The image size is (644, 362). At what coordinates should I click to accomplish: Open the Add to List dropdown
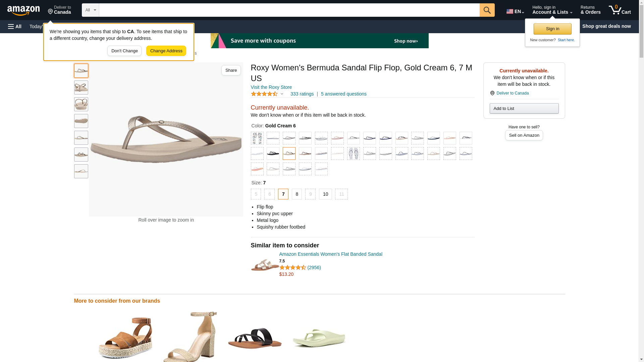(x=524, y=108)
